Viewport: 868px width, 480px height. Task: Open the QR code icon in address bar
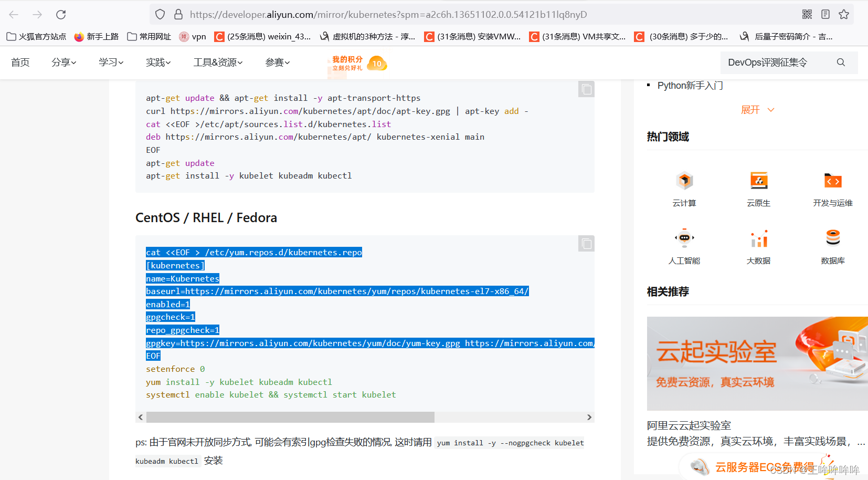pos(807,14)
